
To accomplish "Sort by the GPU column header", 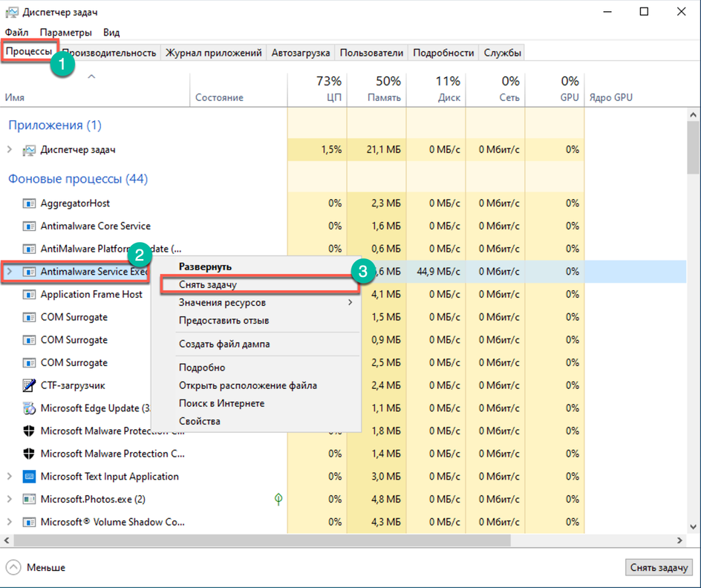I will click(x=555, y=90).
